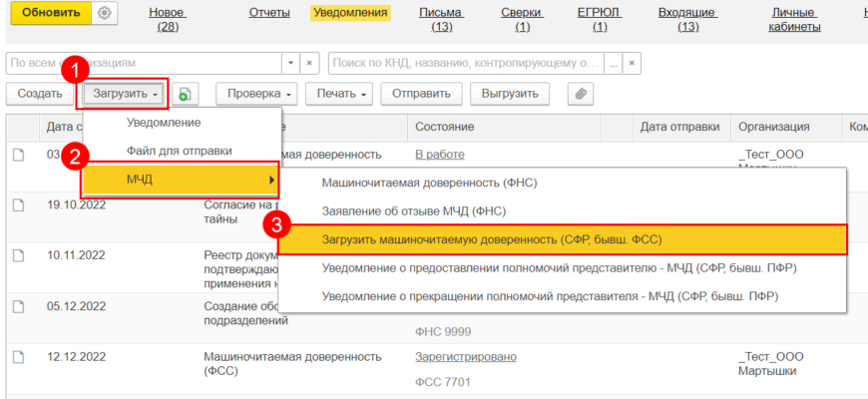Image resolution: width=868 pixels, height=399 pixels.
Task: Click the green plus document icon
Action: click(185, 94)
